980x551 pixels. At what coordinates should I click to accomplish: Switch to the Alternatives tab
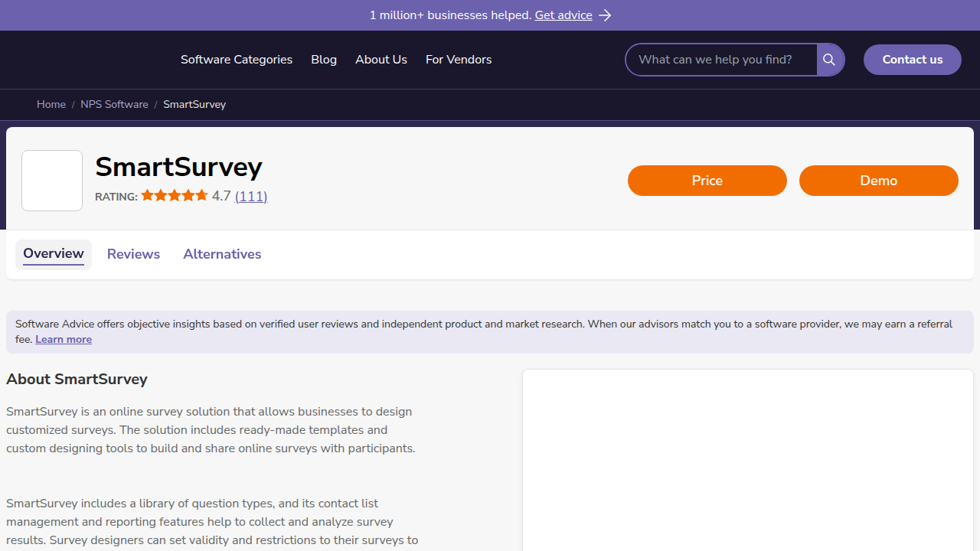tap(222, 254)
